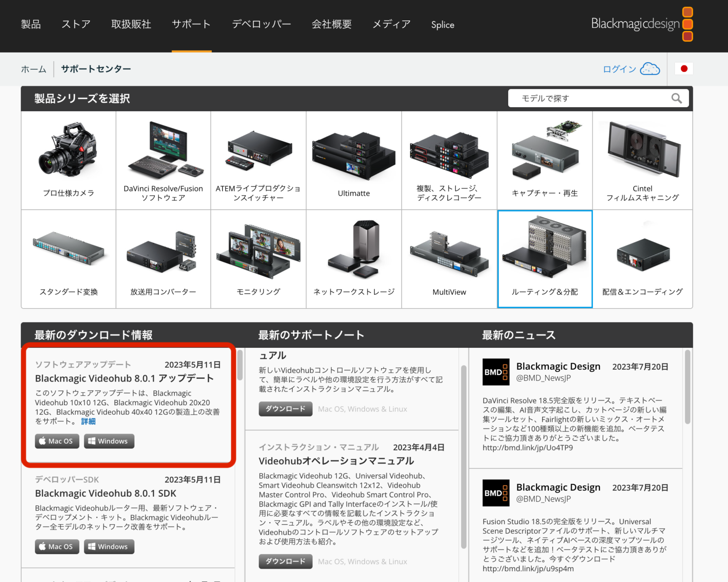Open the 製品 menu
The width and height of the screenshot is (728, 582).
(x=31, y=24)
